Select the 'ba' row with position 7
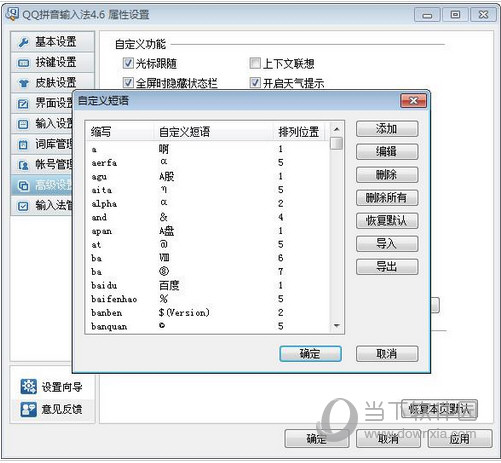 point(208,272)
